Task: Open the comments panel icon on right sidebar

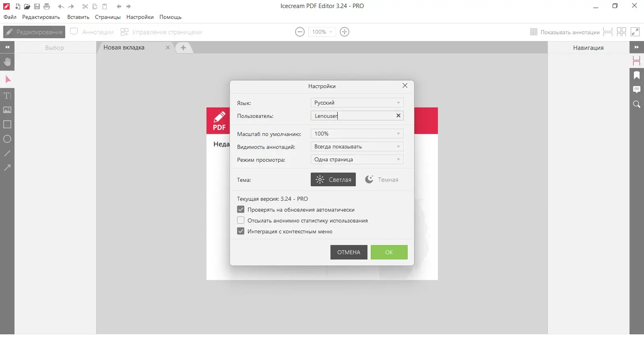Action: 637,90
